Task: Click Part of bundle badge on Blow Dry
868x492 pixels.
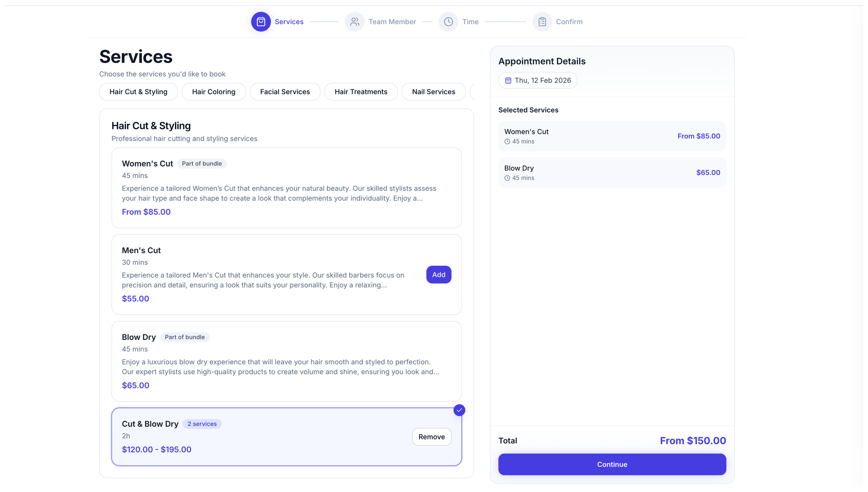Action: (185, 337)
